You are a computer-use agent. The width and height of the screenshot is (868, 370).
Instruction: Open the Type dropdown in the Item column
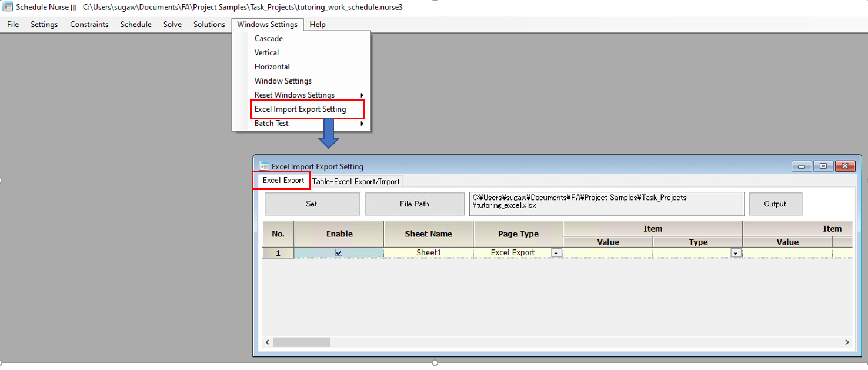click(737, 252)
